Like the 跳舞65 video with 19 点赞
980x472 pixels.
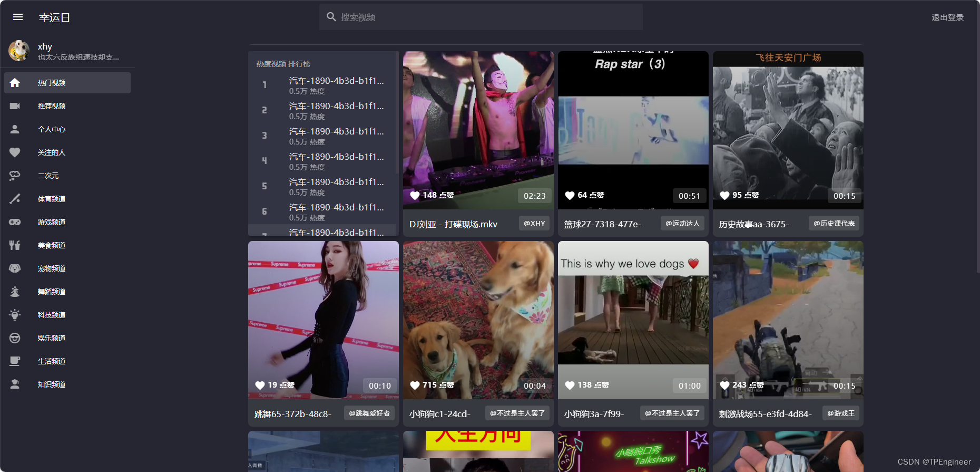(x=260, y=386)
